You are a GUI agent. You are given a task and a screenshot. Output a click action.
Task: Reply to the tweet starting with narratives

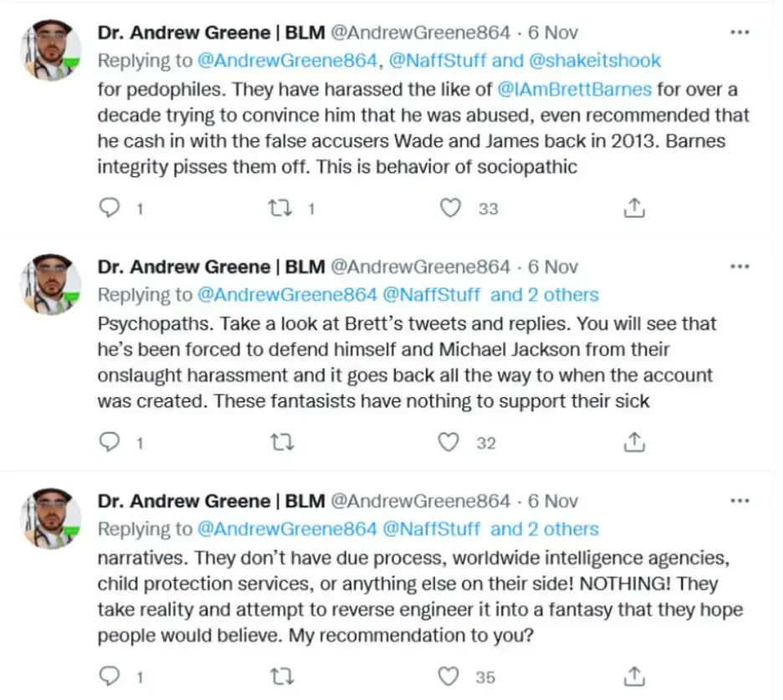110,675
